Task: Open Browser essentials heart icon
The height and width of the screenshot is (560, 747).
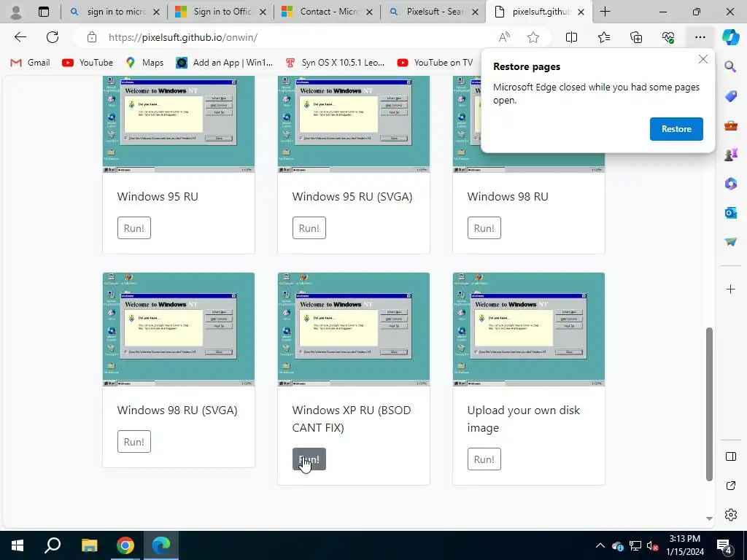Action: point(668,37)
